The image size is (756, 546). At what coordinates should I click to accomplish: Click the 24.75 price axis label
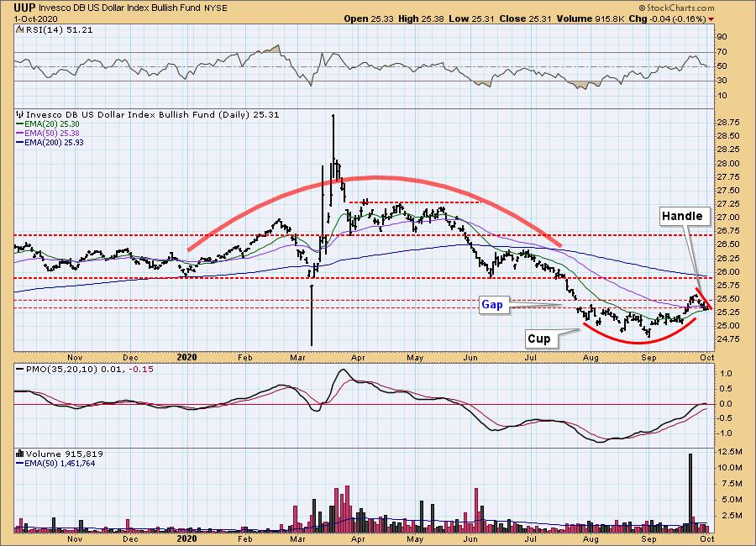[x=728, y=339]
